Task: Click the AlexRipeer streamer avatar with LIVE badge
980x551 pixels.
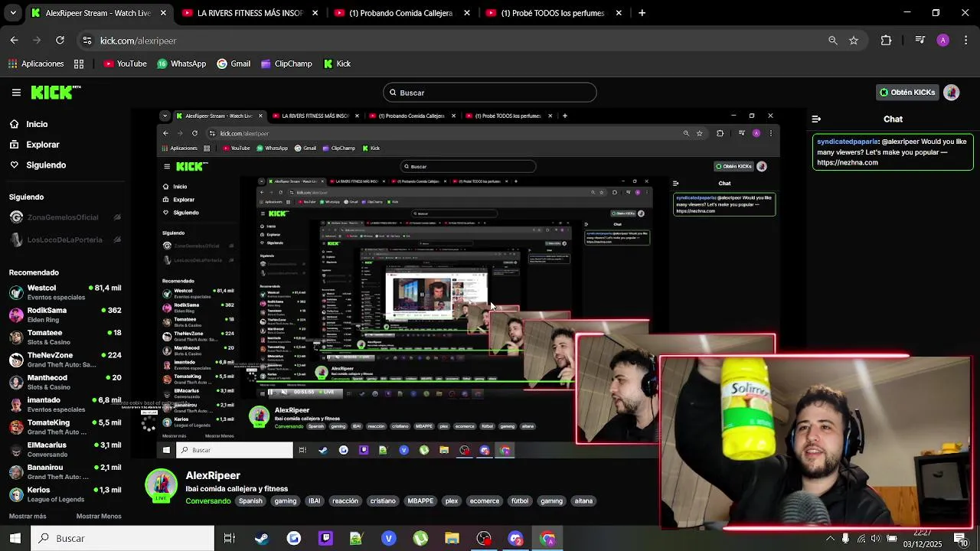Action: (161, 486)
